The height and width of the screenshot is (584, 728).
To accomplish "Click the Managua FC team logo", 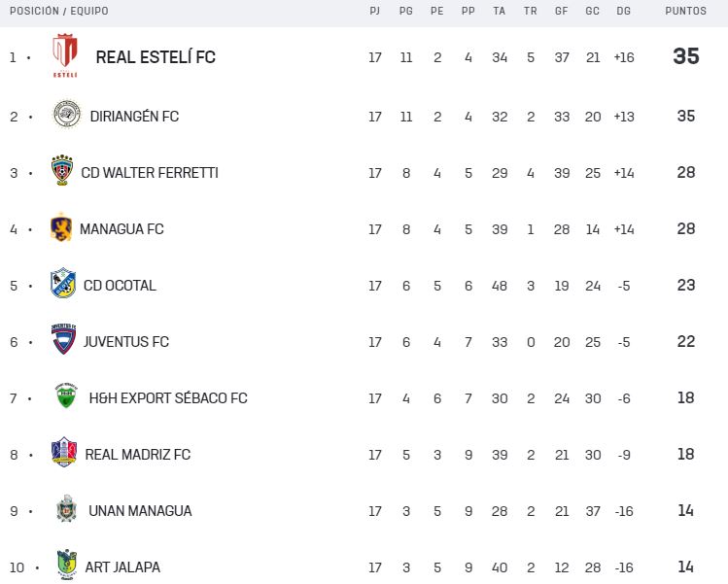I will [x=61, y=228].
